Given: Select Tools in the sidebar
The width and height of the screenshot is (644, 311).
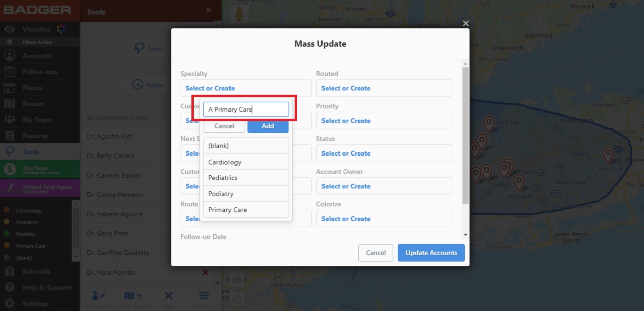Looking at the screenshot, I should click(40, 152).
